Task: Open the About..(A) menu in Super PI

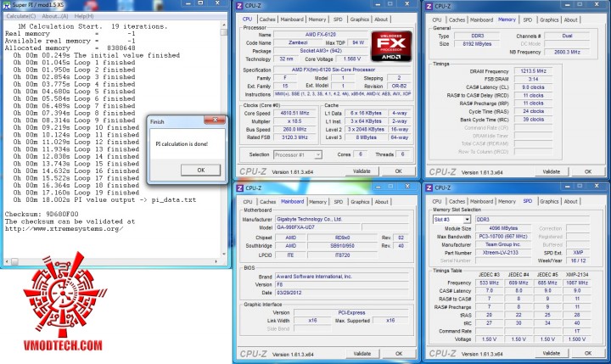Action: (x=55, y=16)
